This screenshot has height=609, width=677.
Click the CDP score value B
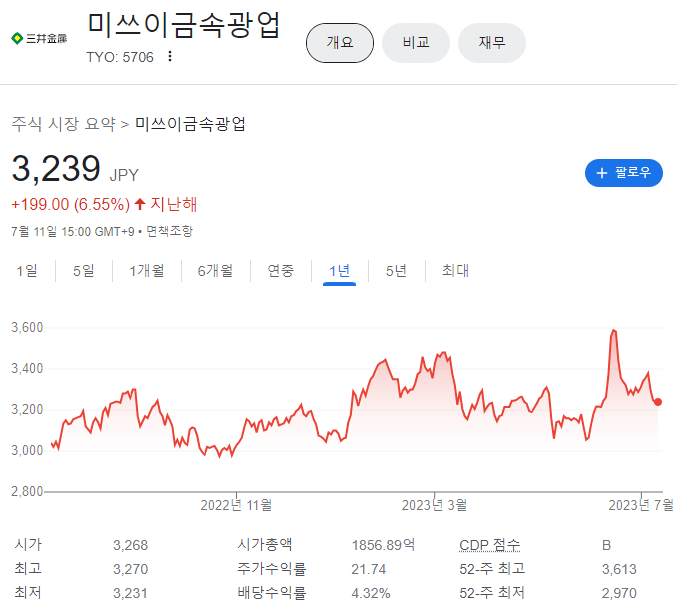click(x=606, y=545)
